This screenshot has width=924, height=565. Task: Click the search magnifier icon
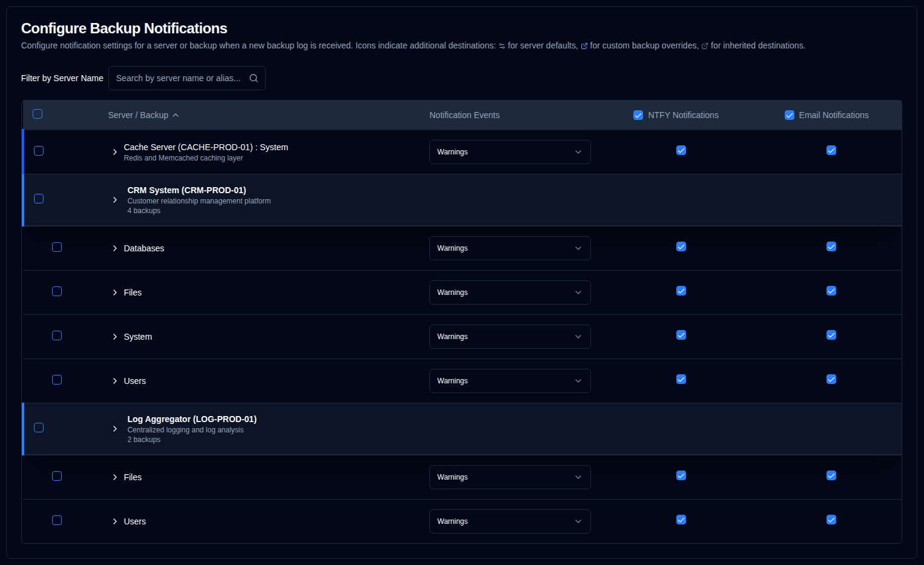click(254, 78)
